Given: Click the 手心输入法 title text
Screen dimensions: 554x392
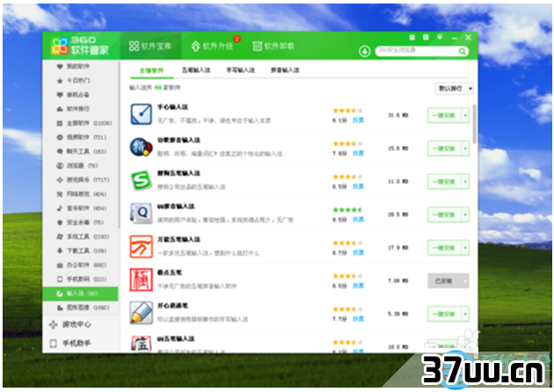Looking at the screenshot, I should coord(172,106).
